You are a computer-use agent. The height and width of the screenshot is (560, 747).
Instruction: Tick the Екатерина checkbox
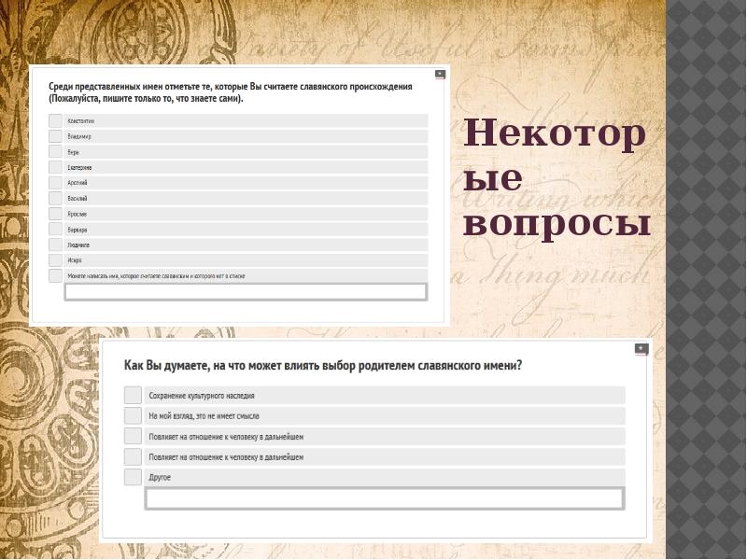pyautogui.click(x=54, y=167)
